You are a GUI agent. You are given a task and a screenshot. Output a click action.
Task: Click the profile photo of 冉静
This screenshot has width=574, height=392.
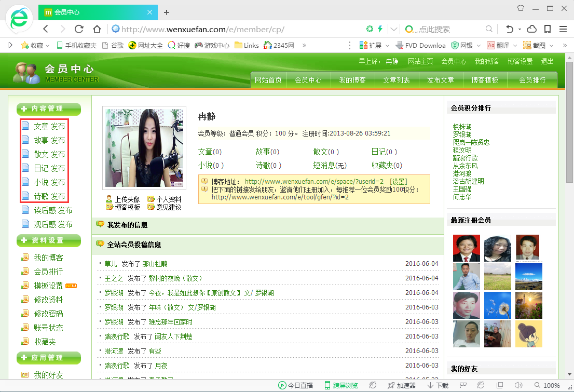[x=144, y=148]
